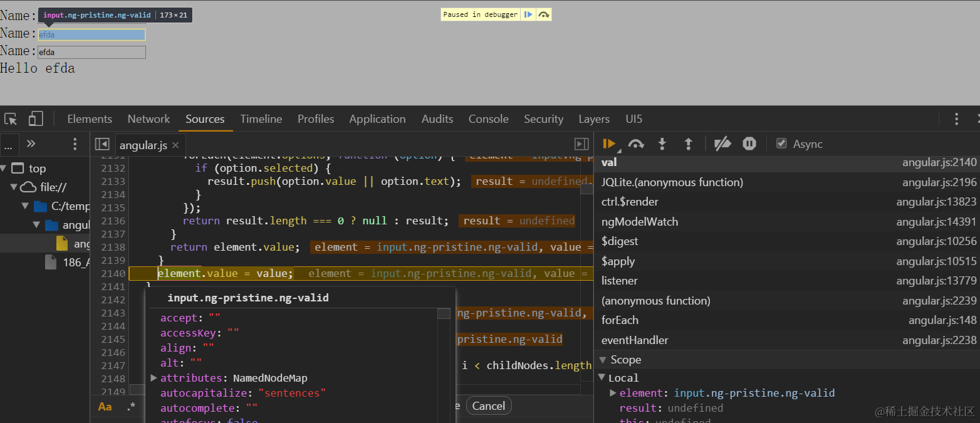Click Cancel in the search bar
The image size is (980, 423).
[489, 406]
